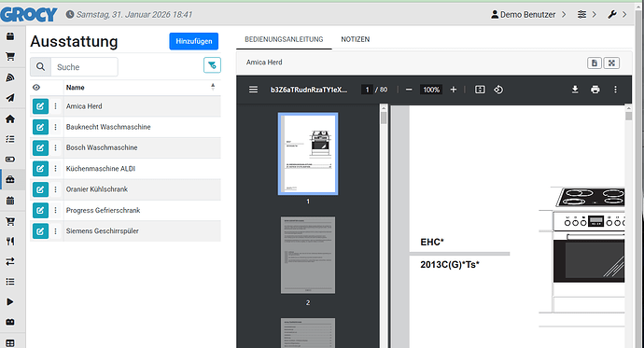Open the table-grid icon at sidebar bottom
644x348 pixels.
(10, 342)
